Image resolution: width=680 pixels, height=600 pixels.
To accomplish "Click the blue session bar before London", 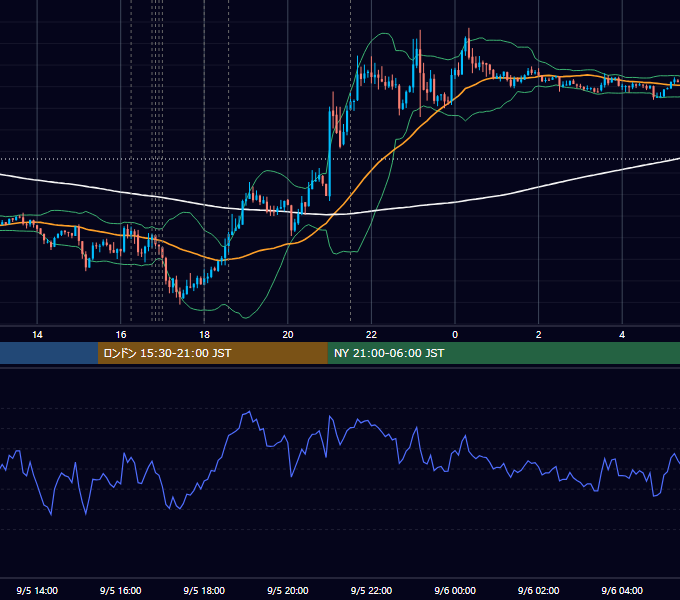I will (49, 353).
